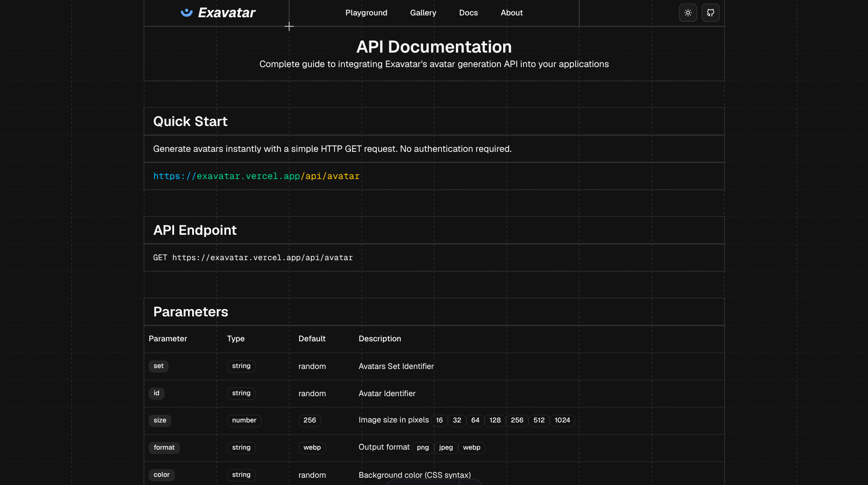View the About page

(511, 13)
